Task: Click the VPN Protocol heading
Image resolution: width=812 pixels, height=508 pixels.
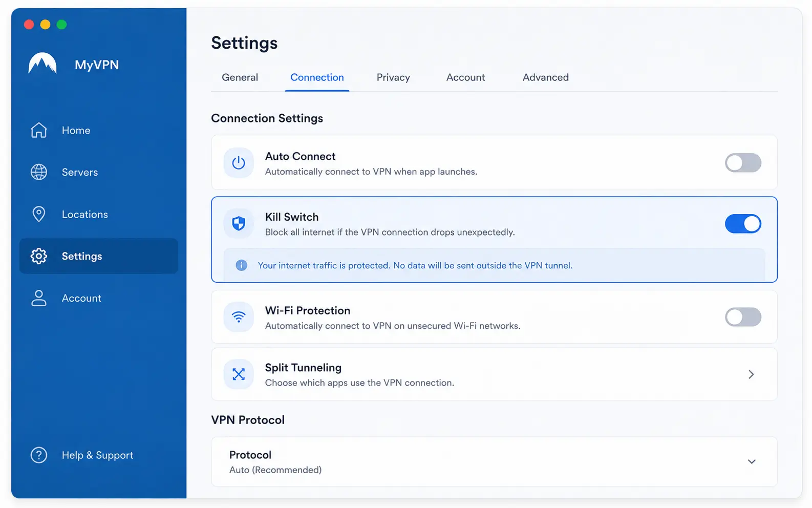Action: (x=248, y=420)
